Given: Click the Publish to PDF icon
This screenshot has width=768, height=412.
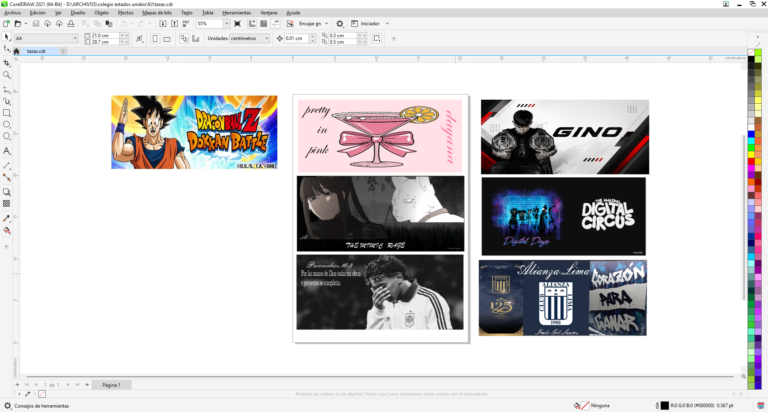Looking at the screenshot, I should pyautogui.click(x=186, y=24).
